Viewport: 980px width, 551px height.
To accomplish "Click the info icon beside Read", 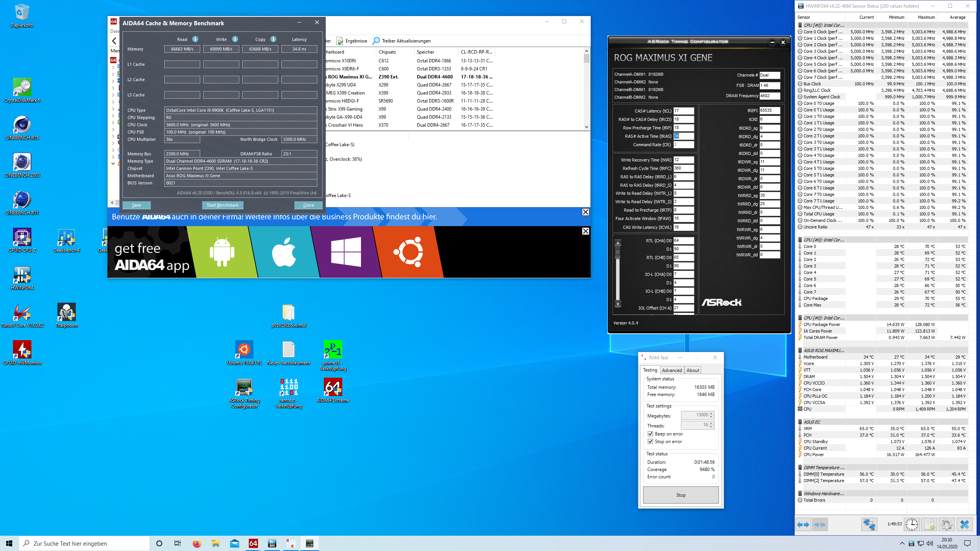I will [x=195, y=39].
